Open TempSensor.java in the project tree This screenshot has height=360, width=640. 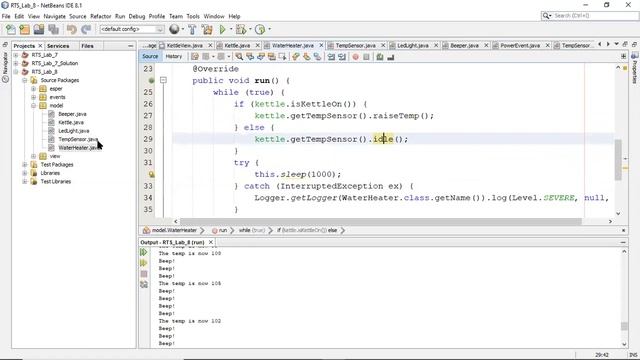point(78,139)
